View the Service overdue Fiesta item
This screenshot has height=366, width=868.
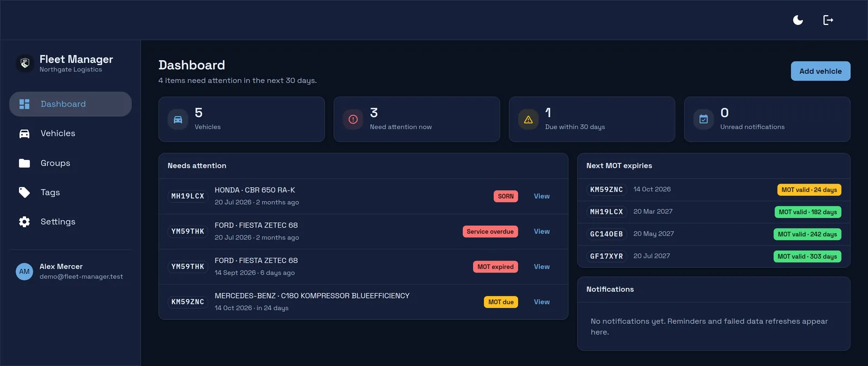pyautogui.click(x=541, y=232)
